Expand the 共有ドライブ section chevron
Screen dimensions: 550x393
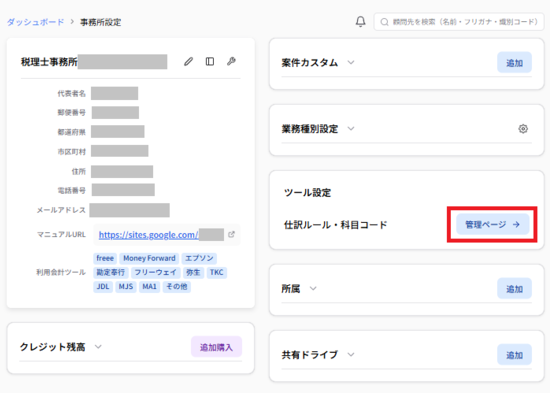click(351, 355)
